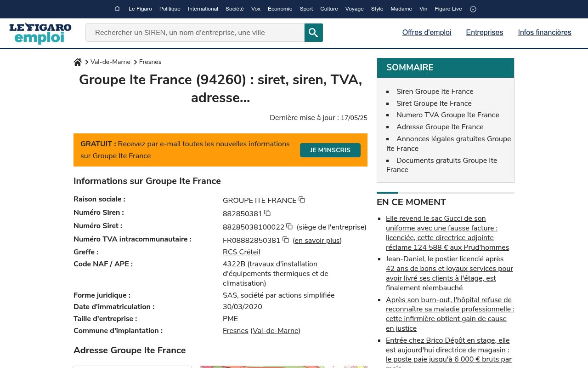588x368 pixels.
Task: Open the 'en savoir plus' TVA link
Action: pos(317,241)
